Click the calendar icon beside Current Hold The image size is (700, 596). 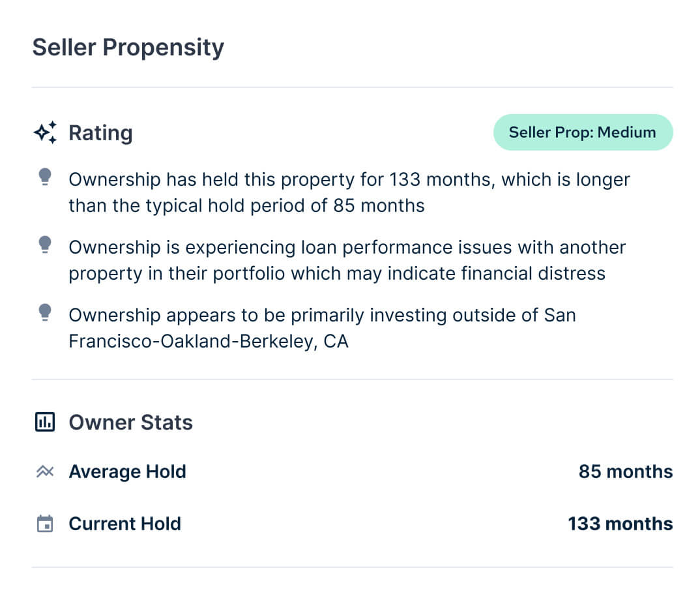[x=45, y=524]
